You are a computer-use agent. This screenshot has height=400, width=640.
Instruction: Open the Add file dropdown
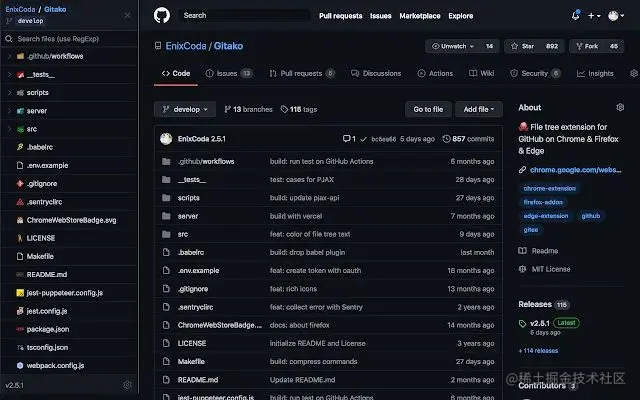[x=479, y=109]
